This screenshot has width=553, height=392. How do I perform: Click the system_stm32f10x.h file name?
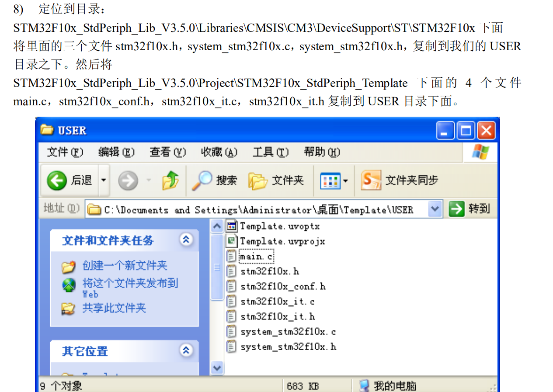288,347
